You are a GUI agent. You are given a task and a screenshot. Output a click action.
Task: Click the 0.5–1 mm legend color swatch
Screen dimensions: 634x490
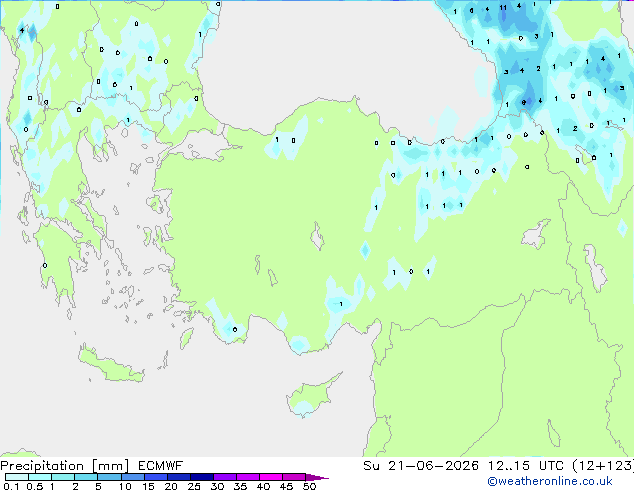coord(40,477)
